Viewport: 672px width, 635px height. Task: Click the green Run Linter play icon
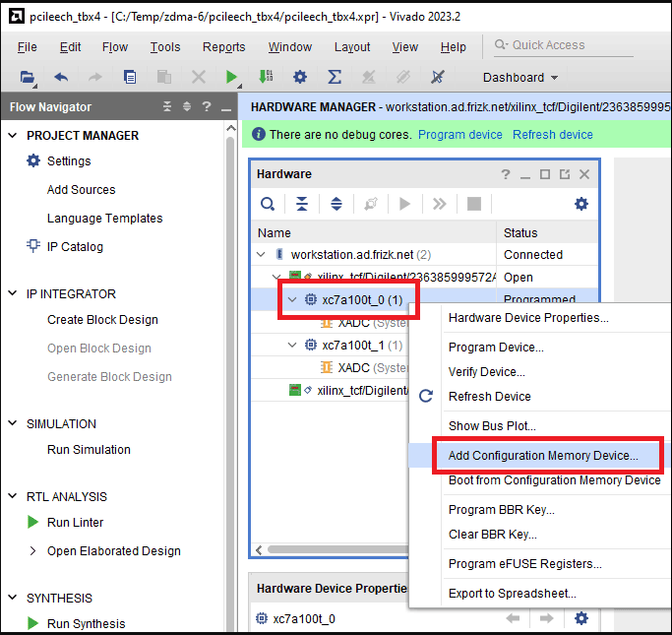pyautogui.click(x=32, y=522)
